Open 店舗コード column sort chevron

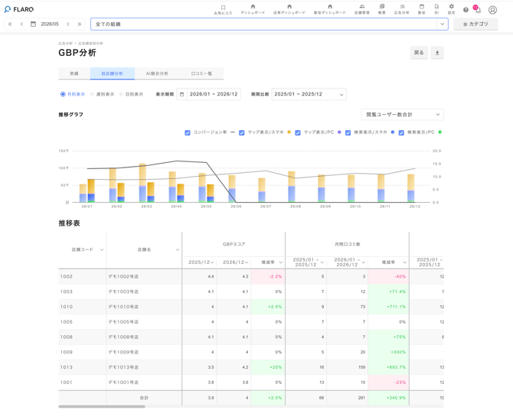(102, 249)
